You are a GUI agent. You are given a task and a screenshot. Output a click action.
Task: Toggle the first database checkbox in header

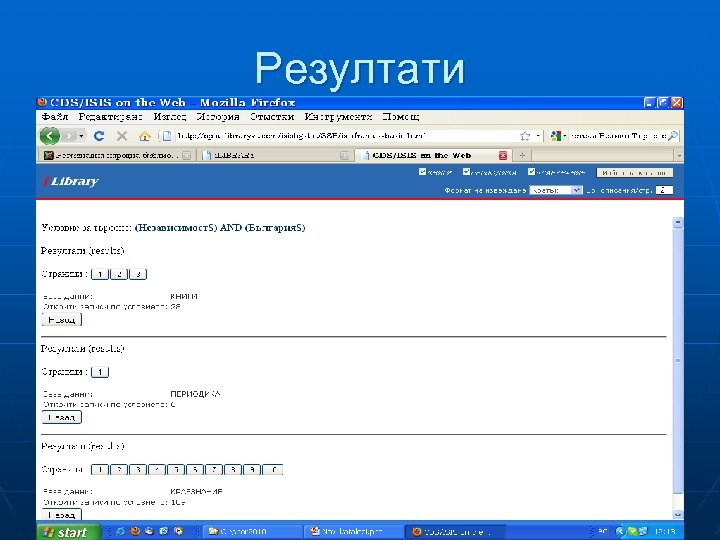[422, 172]
